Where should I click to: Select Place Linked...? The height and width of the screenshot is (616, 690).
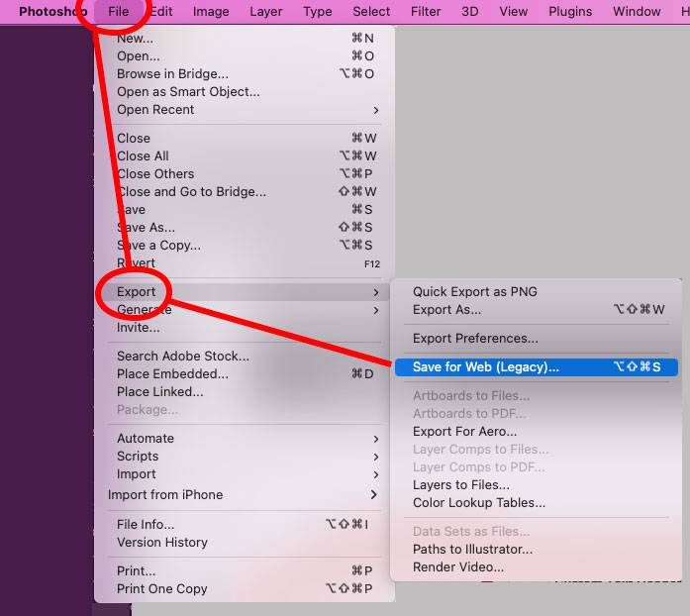pos(245,392)
